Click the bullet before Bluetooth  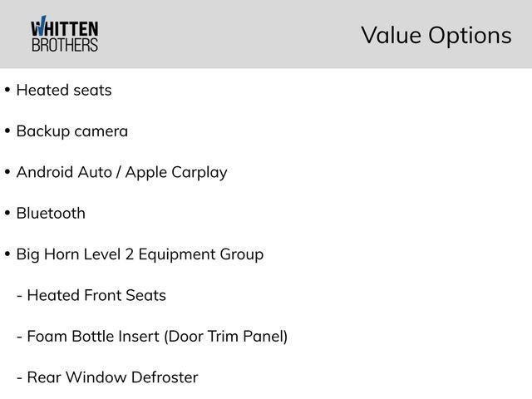point(7,214)
